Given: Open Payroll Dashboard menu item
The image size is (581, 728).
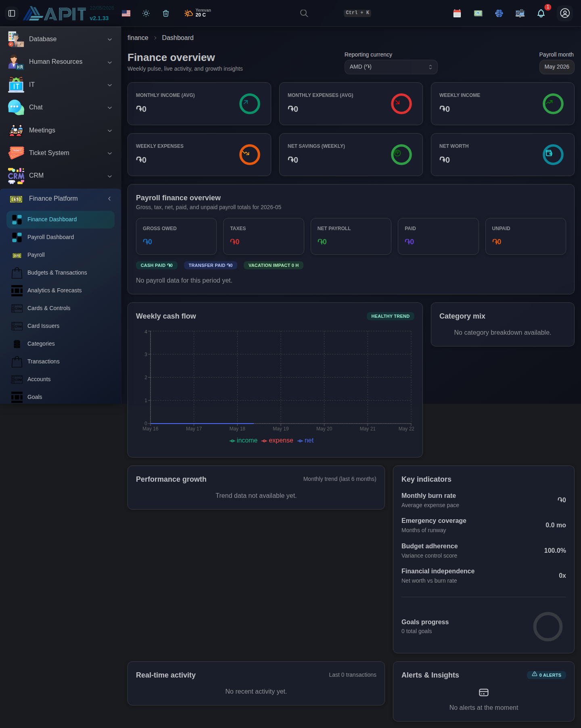Looking at the screenshot, I should pos(61,237).
